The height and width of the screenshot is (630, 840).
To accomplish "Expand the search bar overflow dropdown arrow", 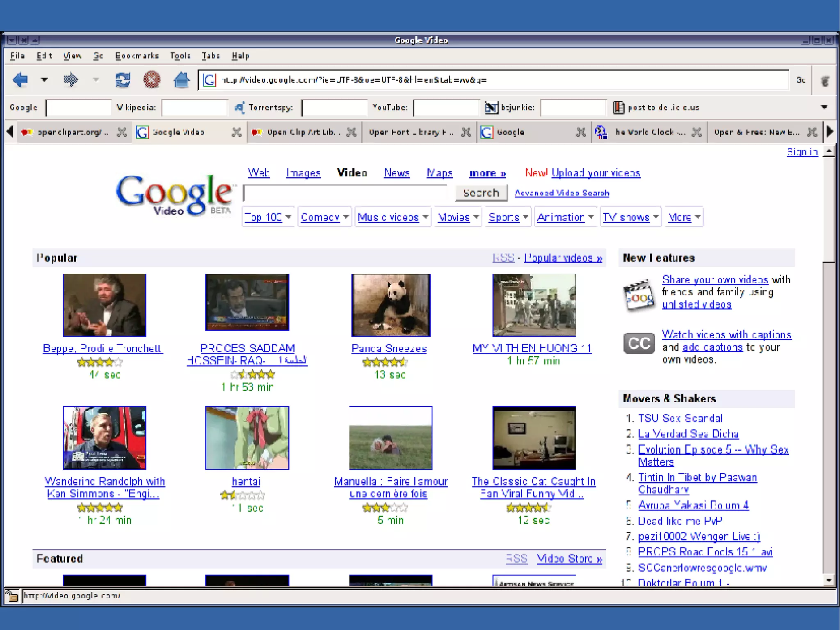I will point(824,107).
